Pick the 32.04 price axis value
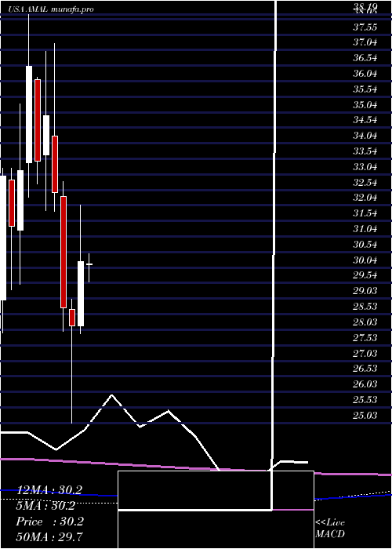This screenshot has width=392, height=549. point(365,198)
